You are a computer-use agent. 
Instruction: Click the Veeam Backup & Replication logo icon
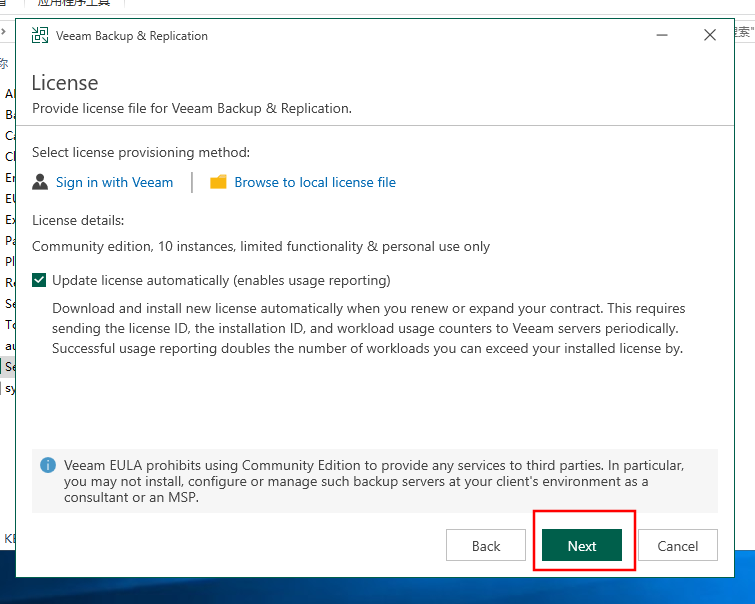40,35
